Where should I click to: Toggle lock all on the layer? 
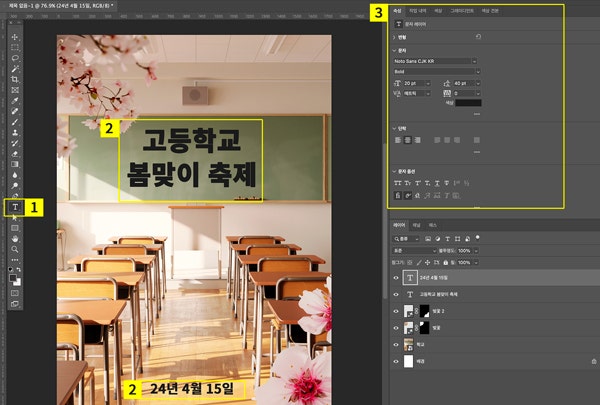pos(445,263)
